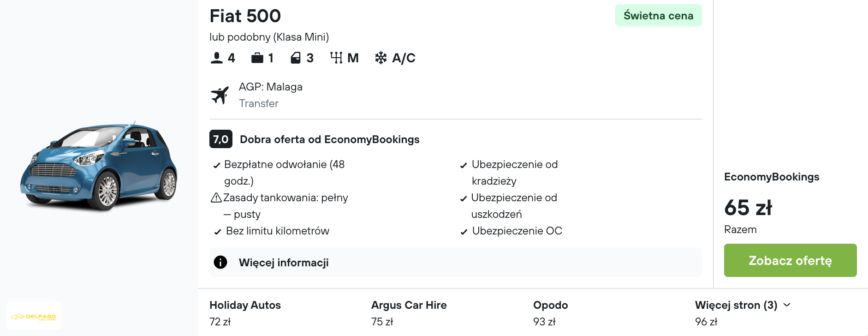Click the Fiat 500 title
Viewport: 868px width, 336px height.
(245, 16)
